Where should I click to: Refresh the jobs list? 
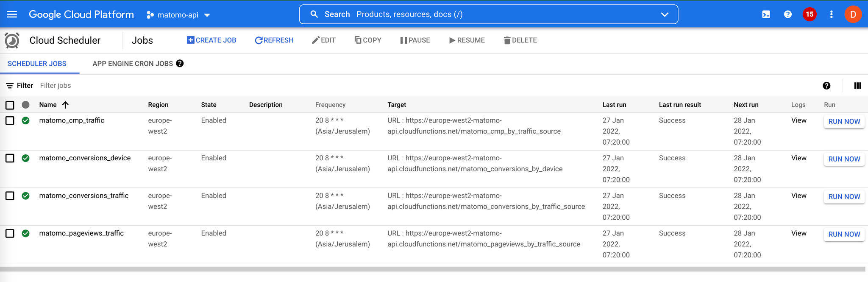pos(274,40)
